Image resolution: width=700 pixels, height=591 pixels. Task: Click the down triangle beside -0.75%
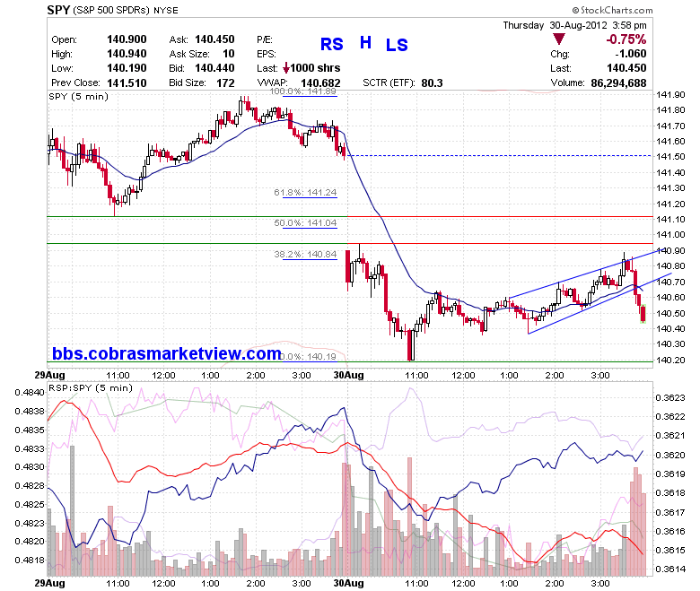pos(558,39)
